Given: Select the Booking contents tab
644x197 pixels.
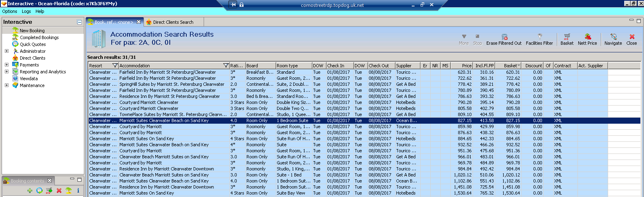Looking at the screenshot, I should (27, 181).
